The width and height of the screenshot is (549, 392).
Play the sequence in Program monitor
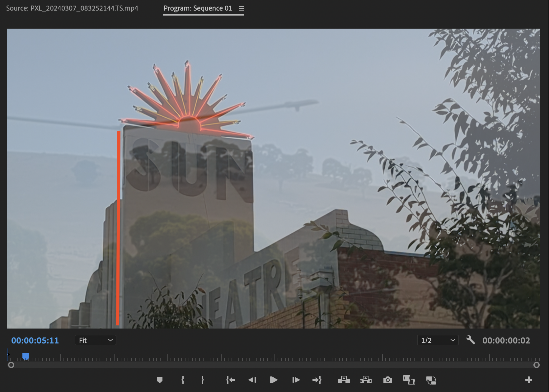click(274, 380)
